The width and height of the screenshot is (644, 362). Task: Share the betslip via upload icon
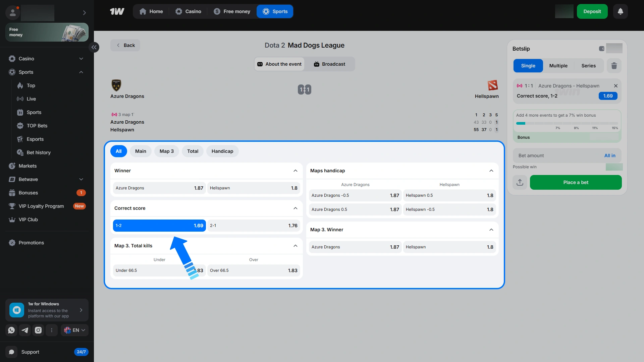tap(520, 182)
